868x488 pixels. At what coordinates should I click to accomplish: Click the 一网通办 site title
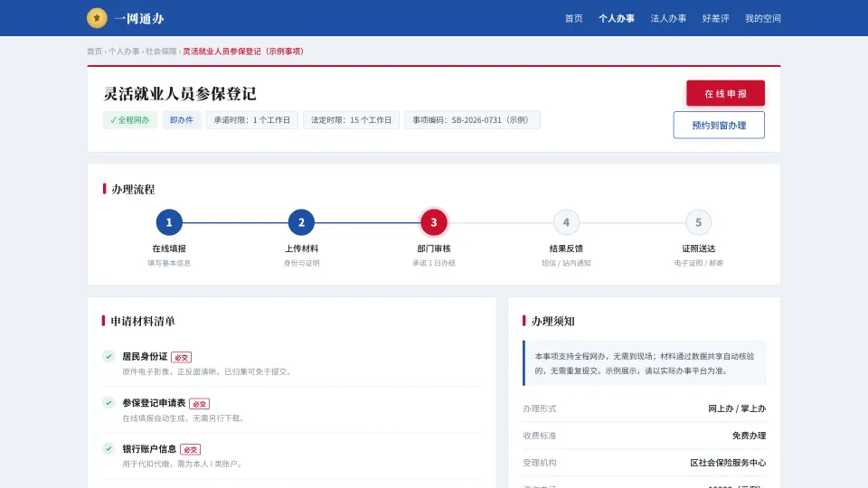point(139,19)
